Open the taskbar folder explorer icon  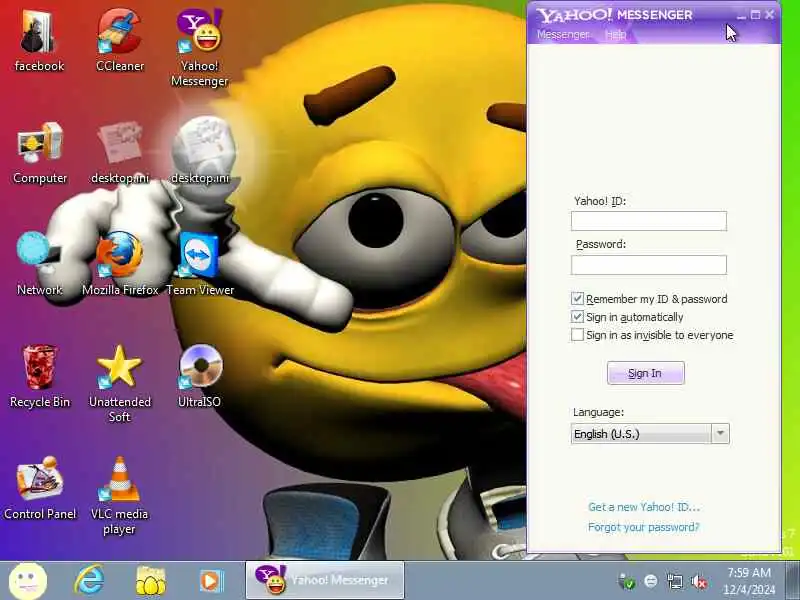pos(151,581)
